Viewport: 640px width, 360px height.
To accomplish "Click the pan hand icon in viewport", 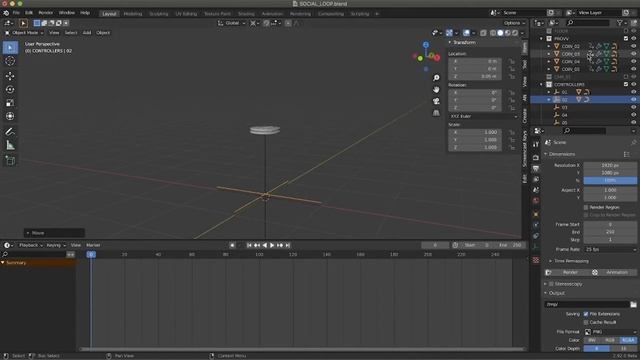I will coord(436,89).
